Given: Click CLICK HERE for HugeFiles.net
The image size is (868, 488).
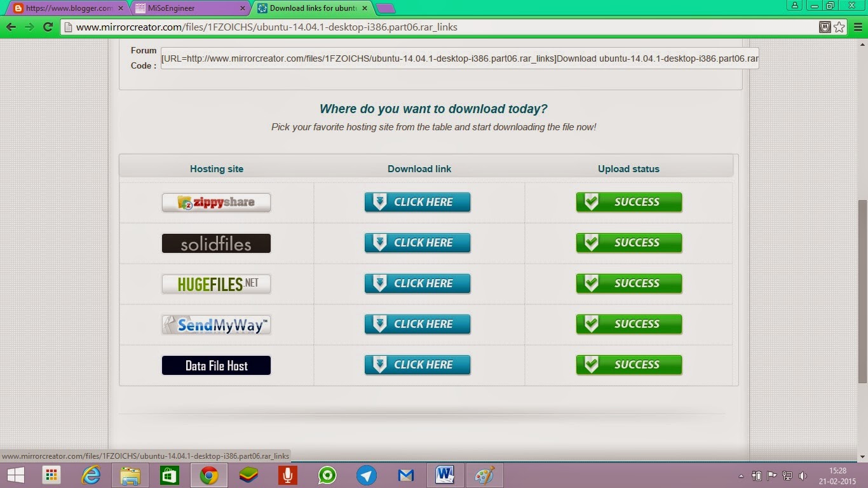Looking at the screenshot, I should 417,283.
